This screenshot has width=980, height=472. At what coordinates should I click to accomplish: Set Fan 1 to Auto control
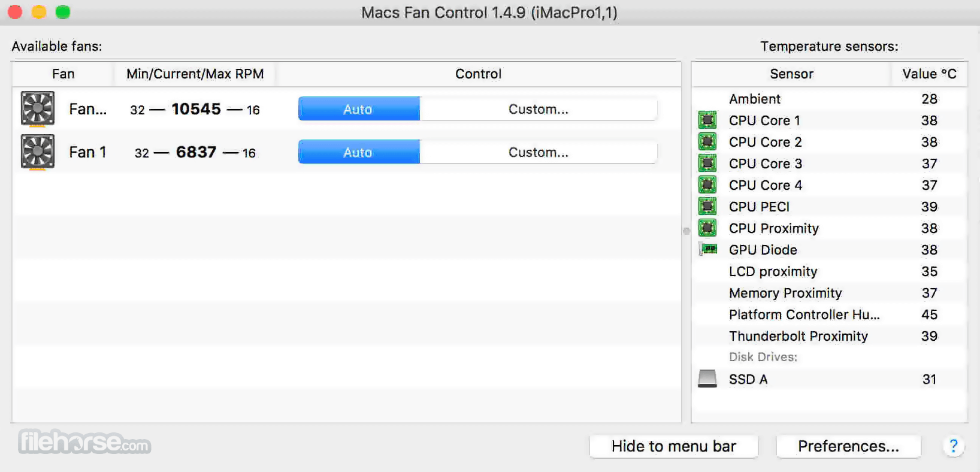tap(359, 152)
